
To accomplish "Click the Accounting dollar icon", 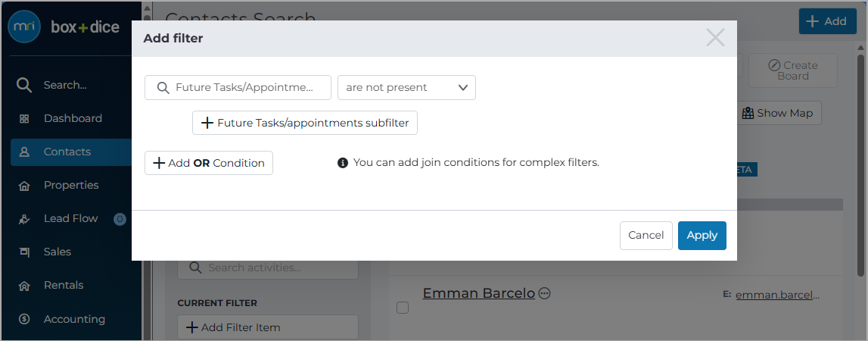I will (x=23, y=319).
